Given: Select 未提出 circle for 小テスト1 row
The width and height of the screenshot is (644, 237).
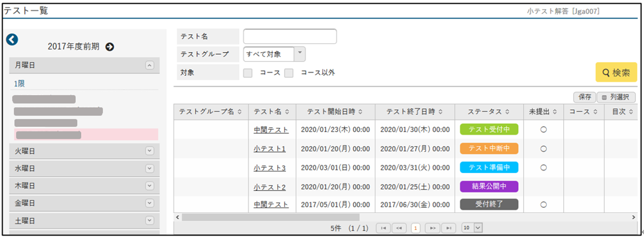Looking at the screenshot, I should tap(543, 149).
